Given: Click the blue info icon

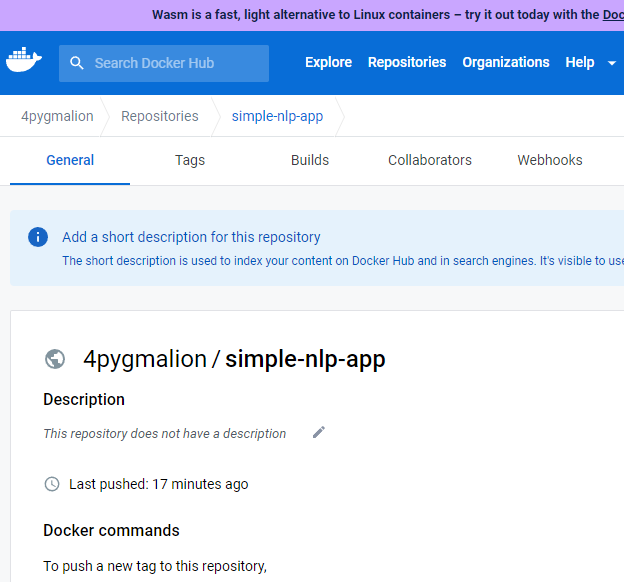Looking at the screenshot, I should pyautogui.click(x=38, y=237).
